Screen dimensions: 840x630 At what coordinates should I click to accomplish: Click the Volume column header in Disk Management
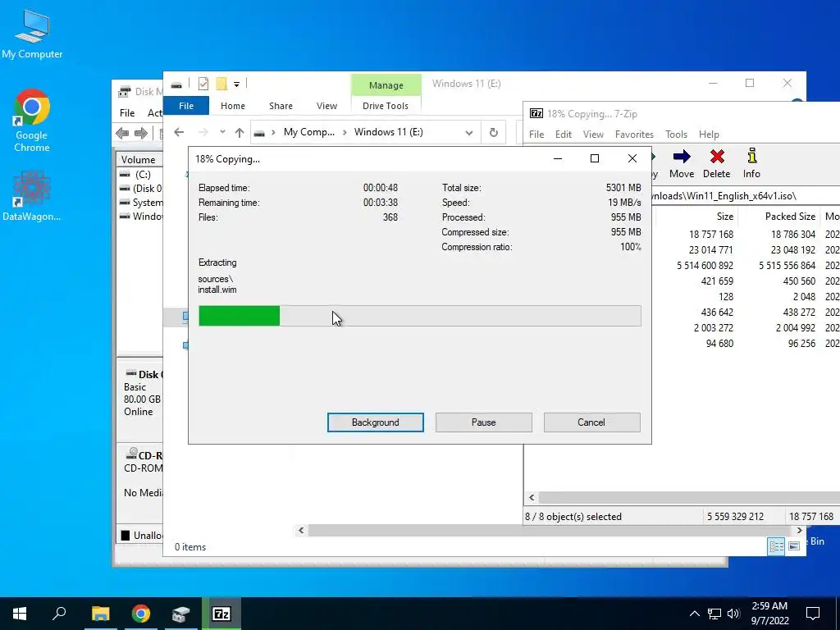139,160
